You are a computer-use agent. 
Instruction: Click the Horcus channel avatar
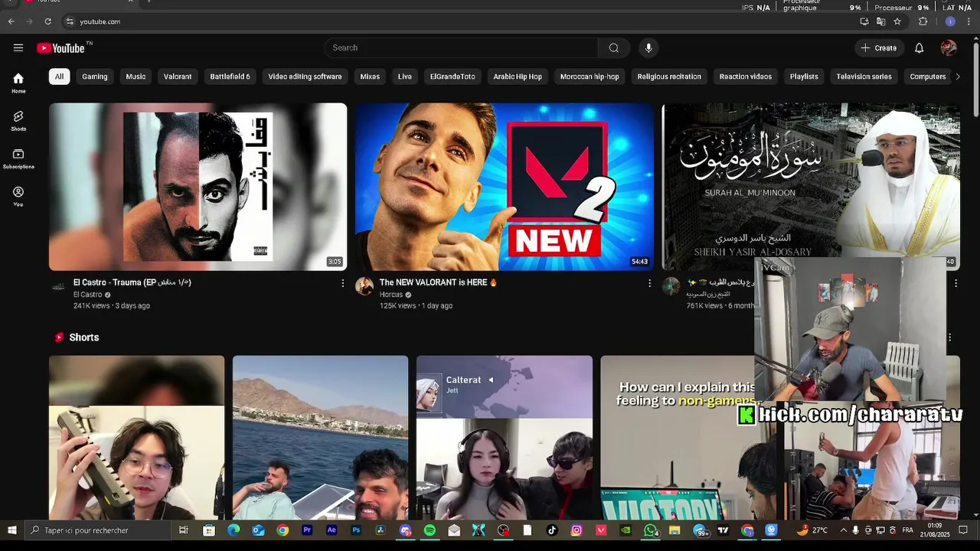[x=364, y=286]
